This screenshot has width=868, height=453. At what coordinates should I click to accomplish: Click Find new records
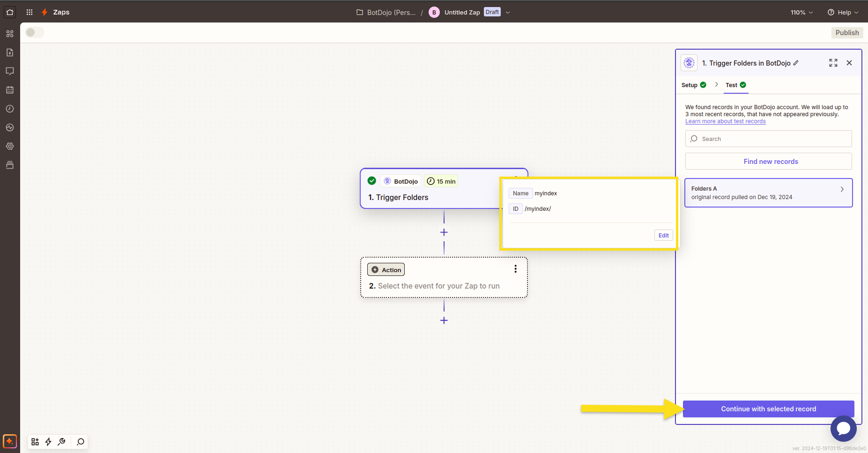tap(769, 161)
